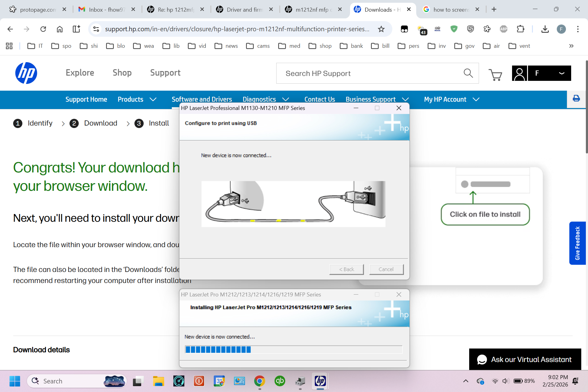Show more bookmarks with the chevron
The width and height of the screenshot is (588, 392).
(x=571, y=46)
